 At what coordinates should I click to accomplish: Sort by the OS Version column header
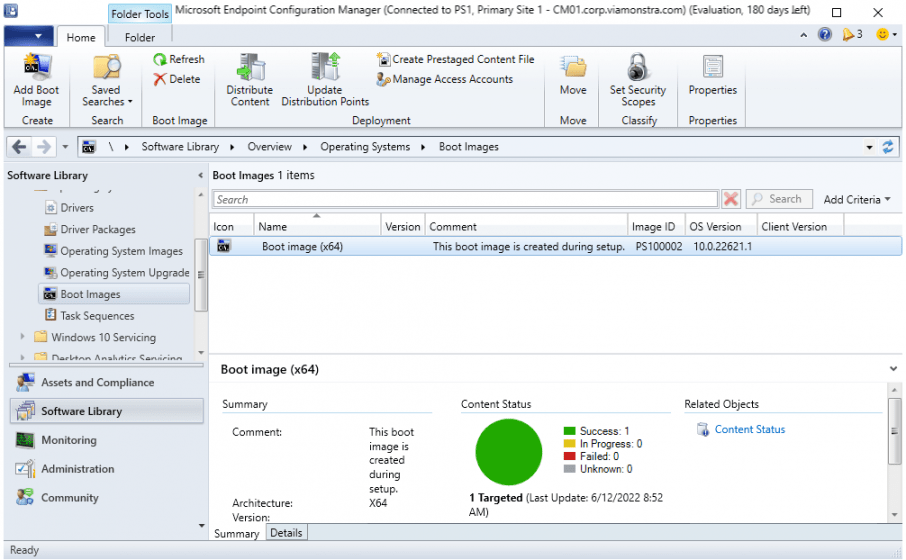point(721,227)
